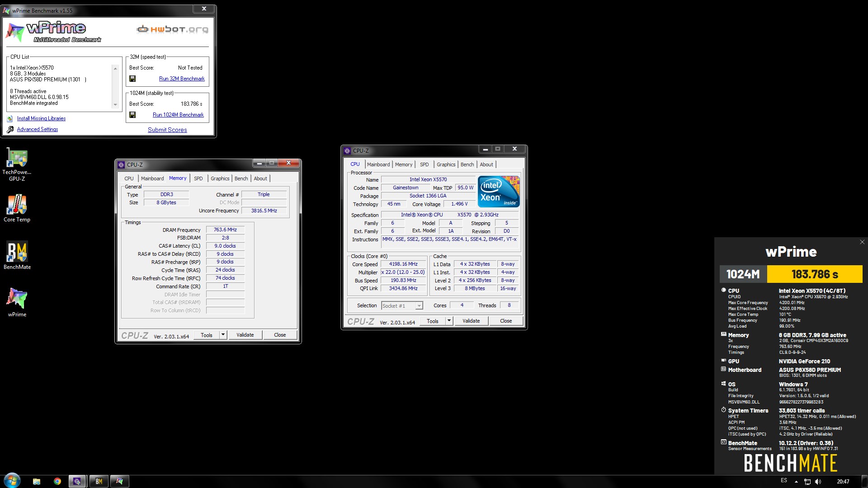
Task: Switch to SPD tab in Memory CPU-Z window
Action: [x=198, y=178]
